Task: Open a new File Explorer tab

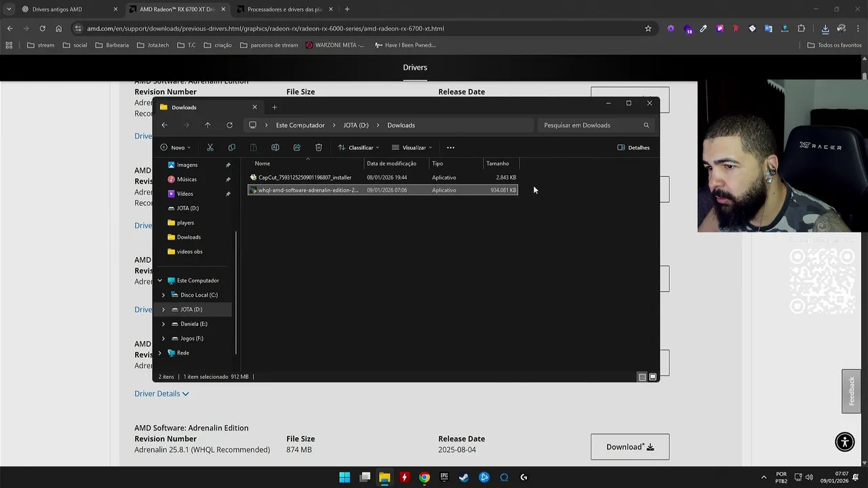Action: pyautogui.click(x=275, y=107)
